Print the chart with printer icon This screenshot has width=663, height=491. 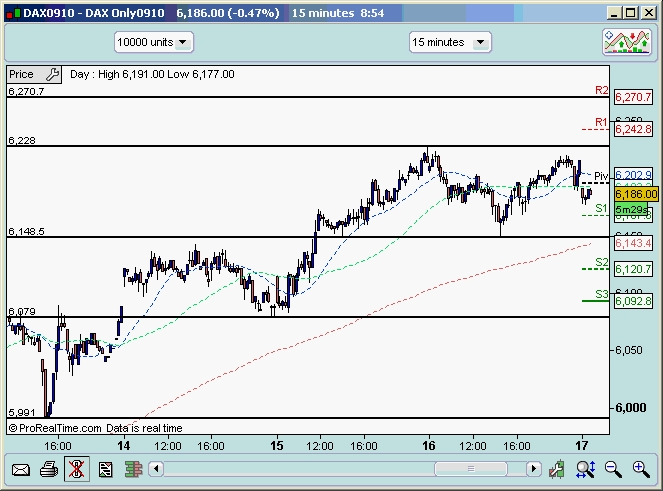48,468
